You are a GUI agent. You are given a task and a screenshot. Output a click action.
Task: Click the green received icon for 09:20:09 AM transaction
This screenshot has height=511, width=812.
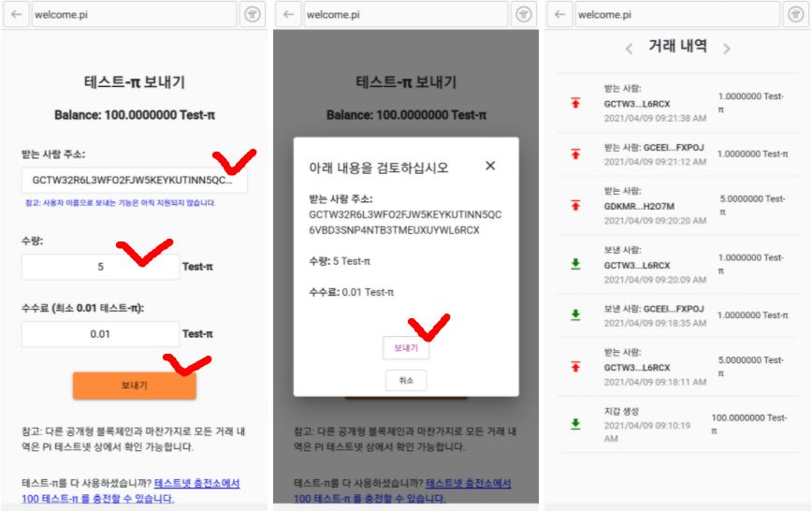click(x=575, y=264)
